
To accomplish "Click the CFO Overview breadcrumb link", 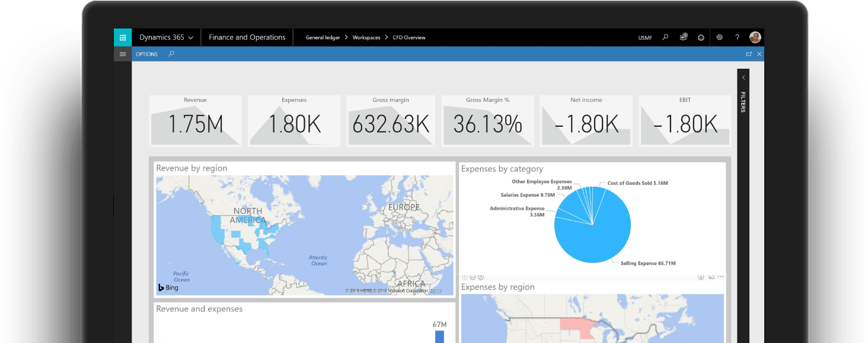I will tap(408, 37).
